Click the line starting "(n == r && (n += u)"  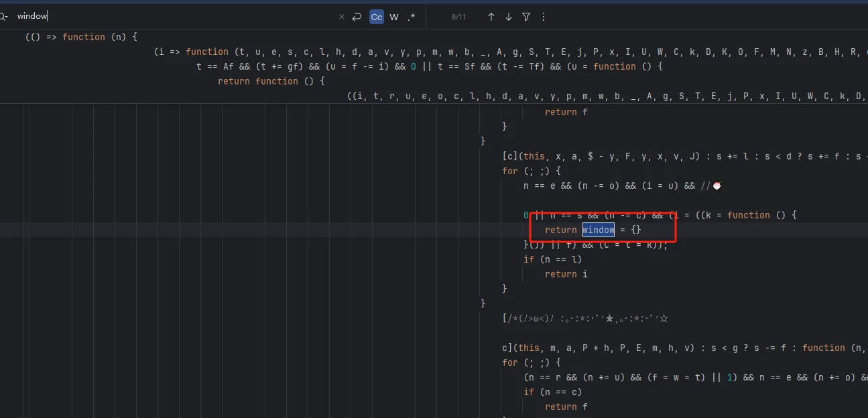point(696,377)
